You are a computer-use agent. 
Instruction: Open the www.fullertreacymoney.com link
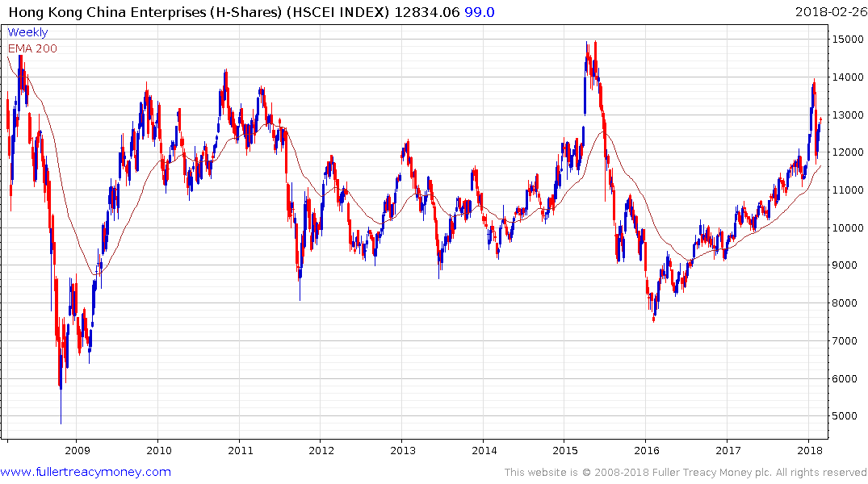(x=86, y=472)
